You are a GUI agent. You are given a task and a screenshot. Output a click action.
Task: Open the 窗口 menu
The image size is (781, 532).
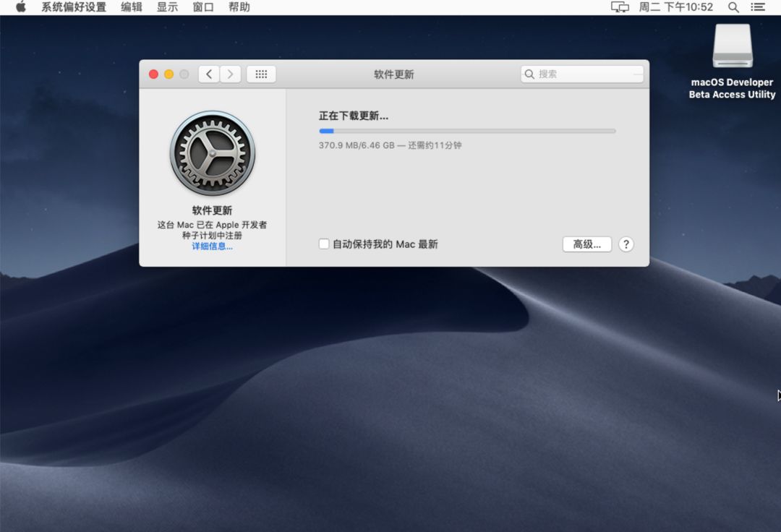[202, 7]
